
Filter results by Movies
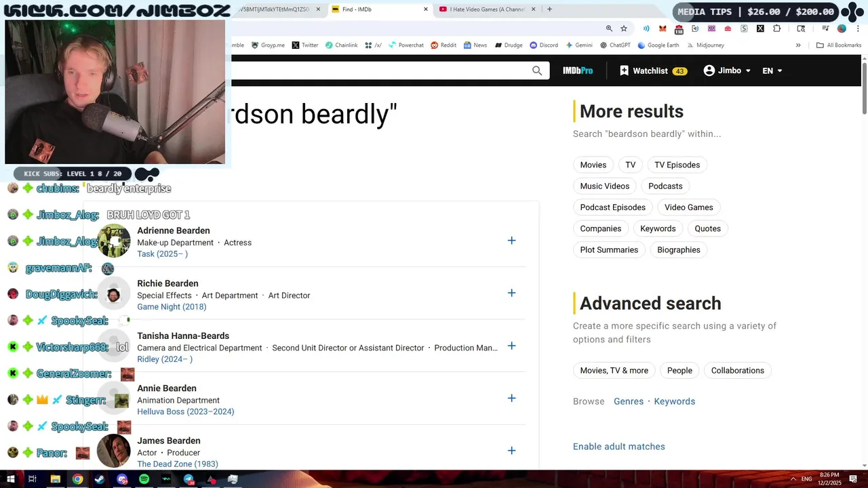pos(593,165)
